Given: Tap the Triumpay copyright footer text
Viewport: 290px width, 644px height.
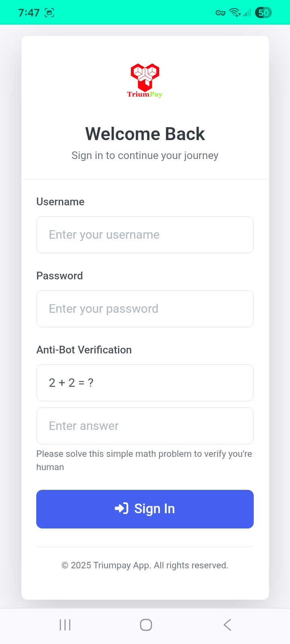Looking at the screenshot, I should 145,565.
